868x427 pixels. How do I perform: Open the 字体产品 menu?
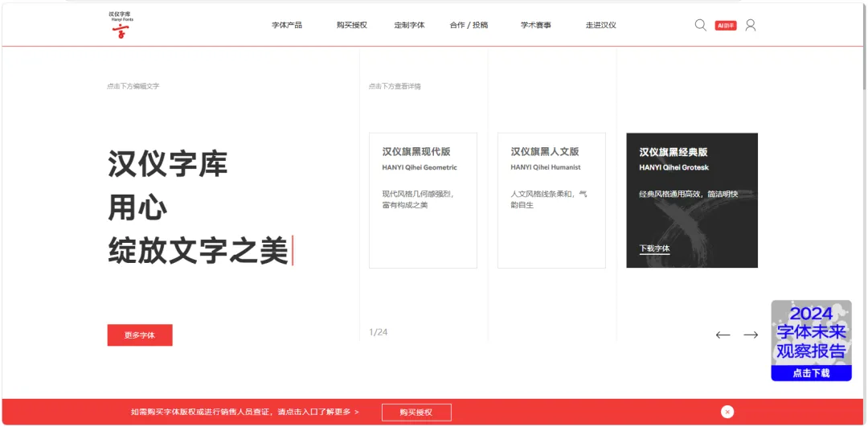coord(287,25)
